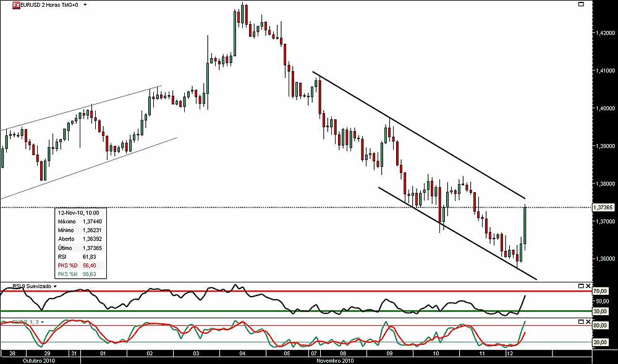Viewport: 618px width, 364px height.
Task: Click day 08 on the time axis
Action: [x=343, y=353]
